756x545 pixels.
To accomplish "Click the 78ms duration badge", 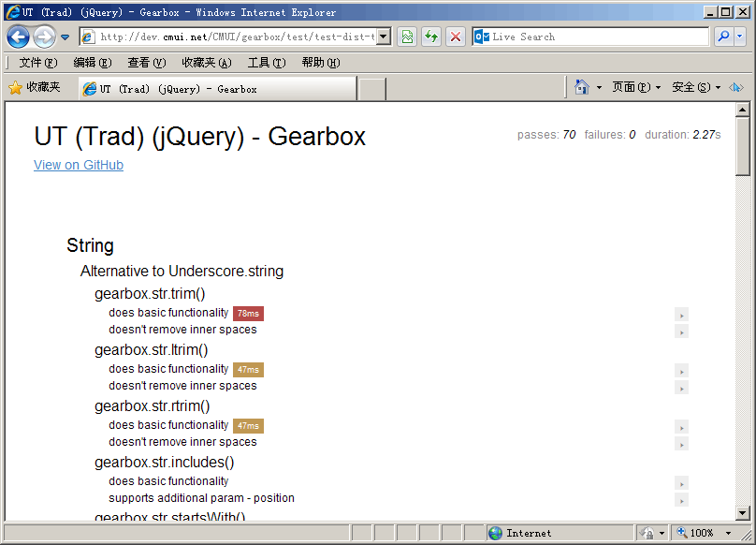I will (x=248, y=314).
